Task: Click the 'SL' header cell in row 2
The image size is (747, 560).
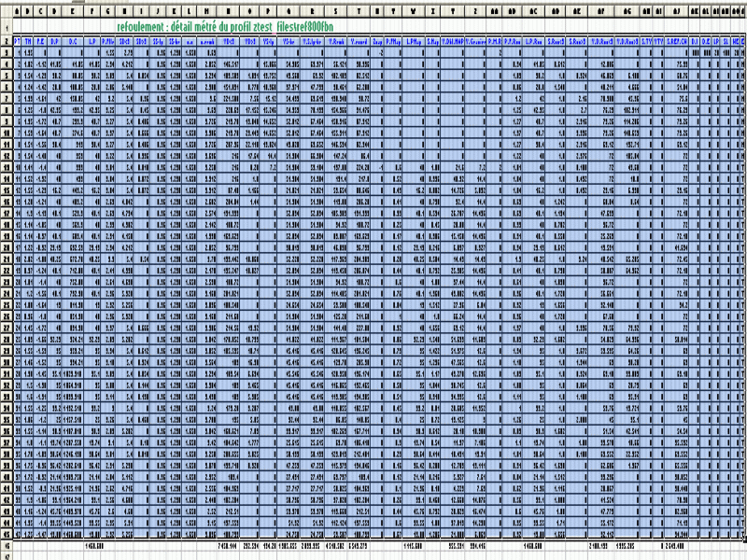Action: (x=726, y=42)
